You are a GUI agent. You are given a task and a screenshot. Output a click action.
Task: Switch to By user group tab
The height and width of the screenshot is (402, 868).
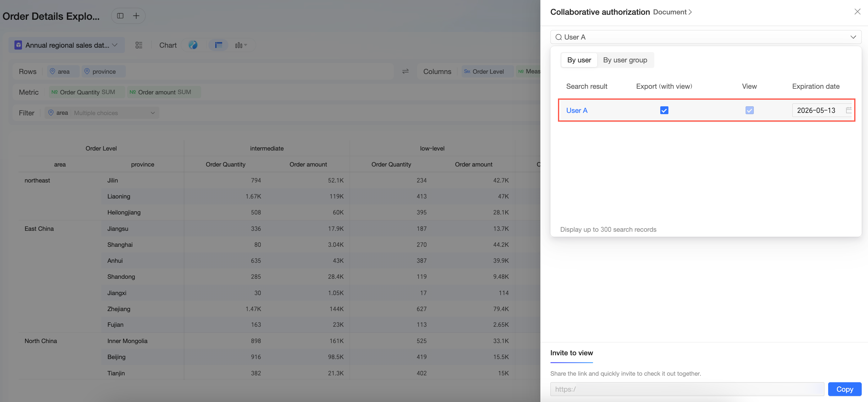625,60
